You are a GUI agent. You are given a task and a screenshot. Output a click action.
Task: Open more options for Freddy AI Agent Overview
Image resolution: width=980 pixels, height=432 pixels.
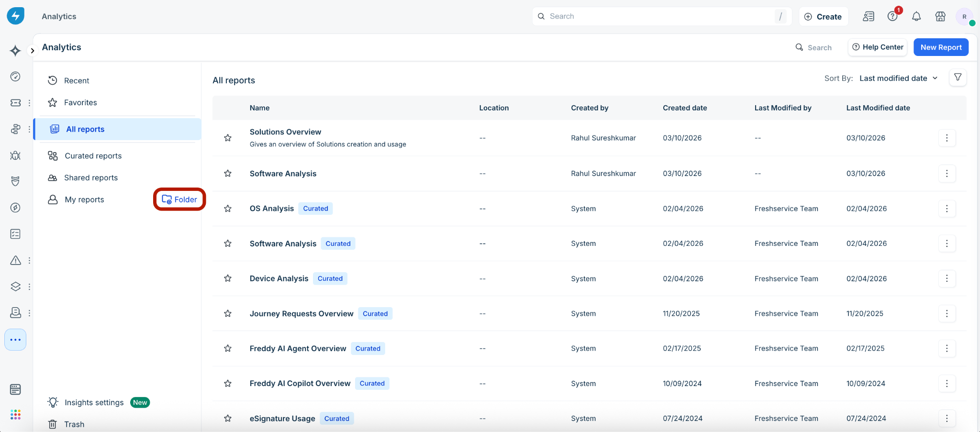[947, 348]
